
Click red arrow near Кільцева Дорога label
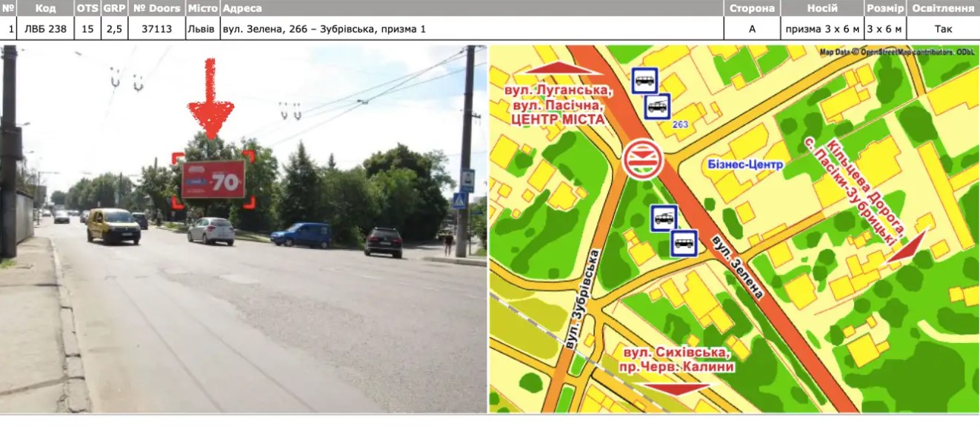pos(908,247)
